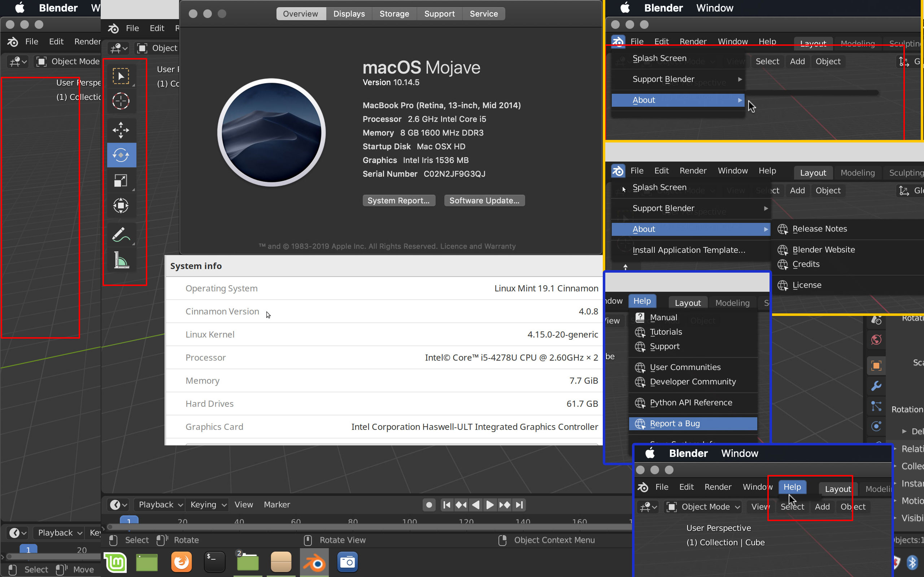Click the Modeling tab in Blender

(x=858, y=43)
